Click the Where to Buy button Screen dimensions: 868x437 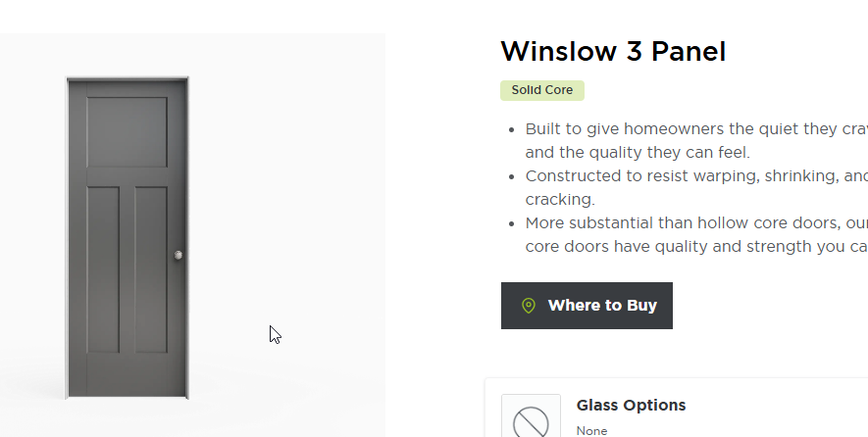(587, 306)
